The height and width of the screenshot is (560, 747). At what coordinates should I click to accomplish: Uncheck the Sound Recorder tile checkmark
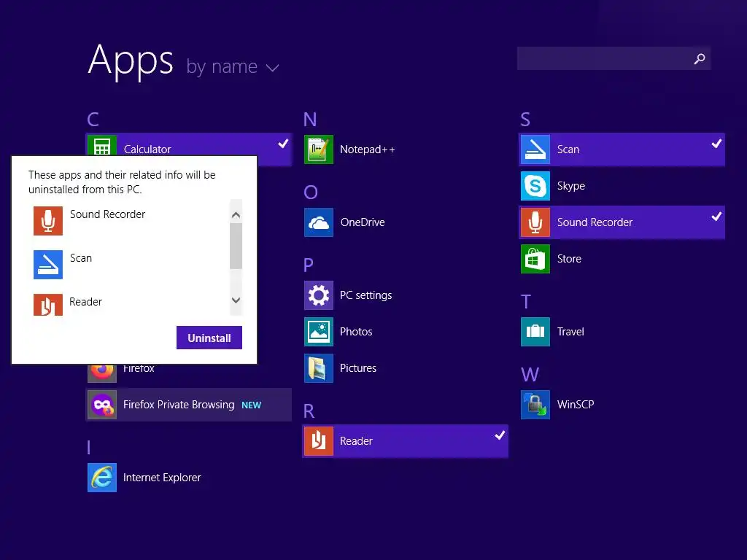coord(716,216)
